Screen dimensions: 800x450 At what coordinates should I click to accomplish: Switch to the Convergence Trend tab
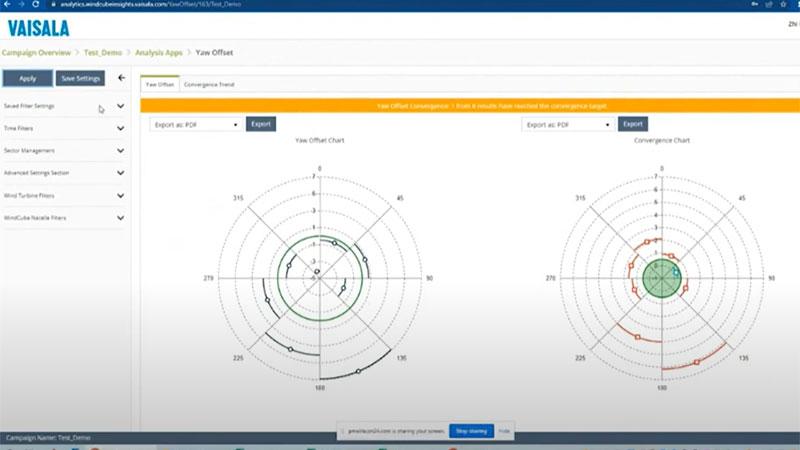click(209, 85)
